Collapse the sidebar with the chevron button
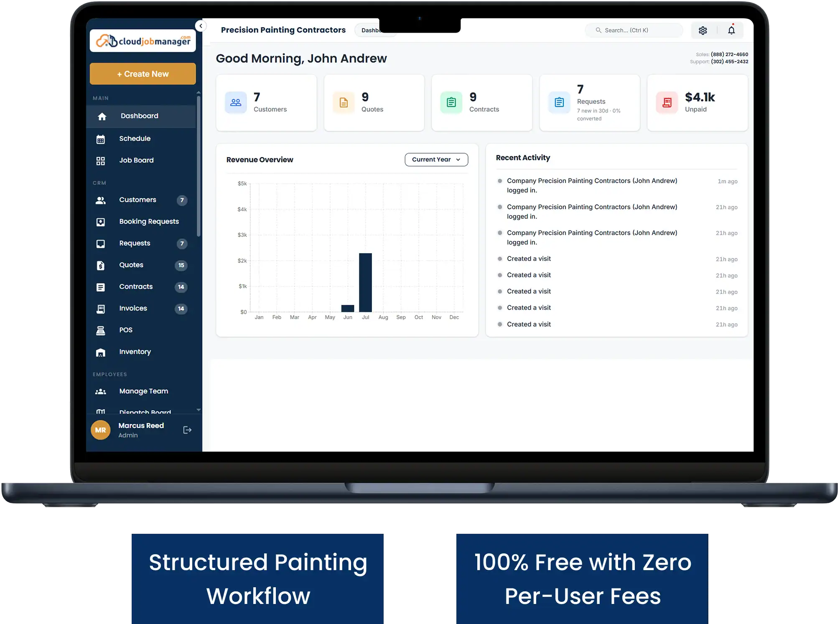This screenshot has height=624, width=840. (x=201, y=26)
